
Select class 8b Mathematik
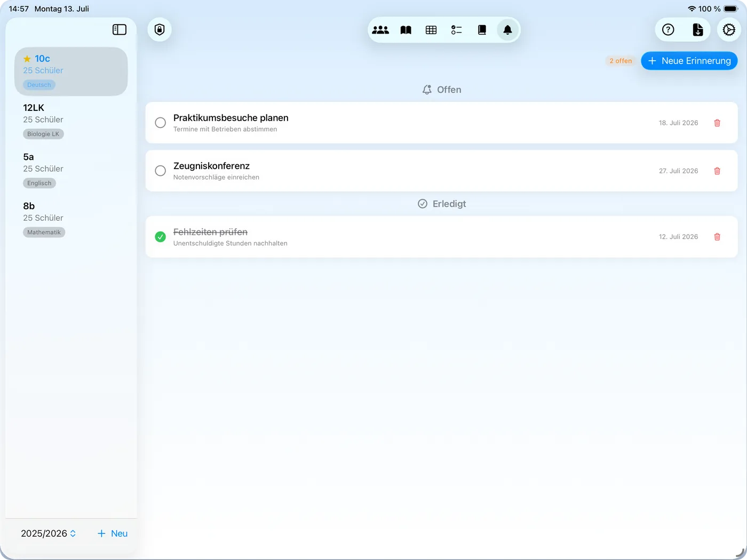71,219
